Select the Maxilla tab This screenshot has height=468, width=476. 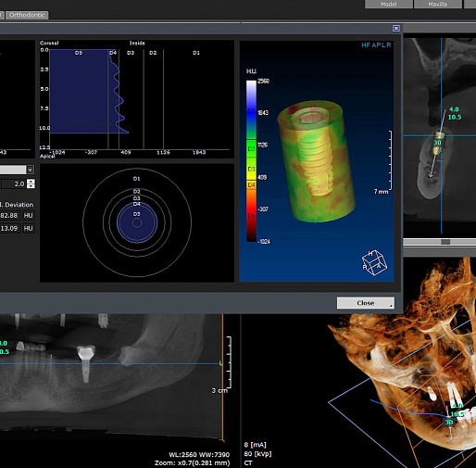438,4
